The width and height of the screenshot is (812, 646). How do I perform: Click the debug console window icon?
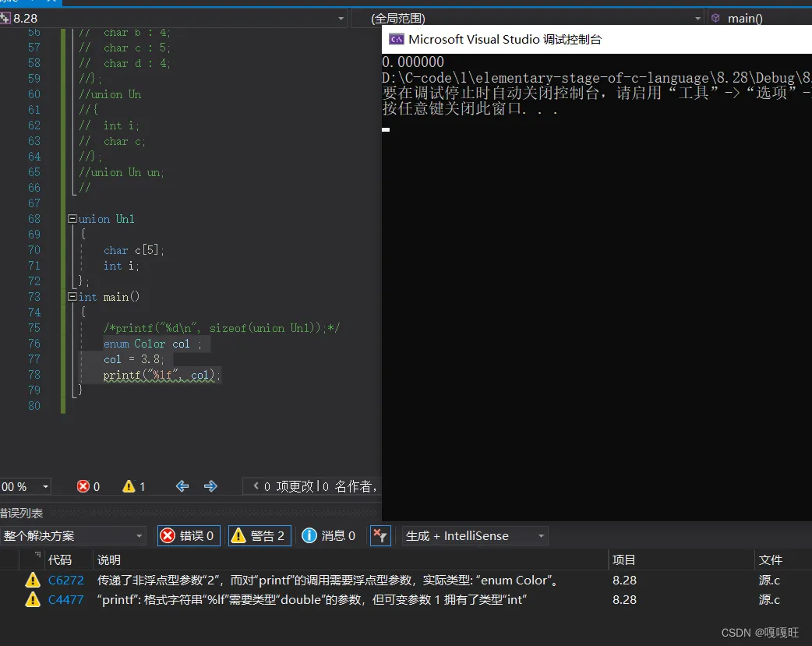click(397, 40)
